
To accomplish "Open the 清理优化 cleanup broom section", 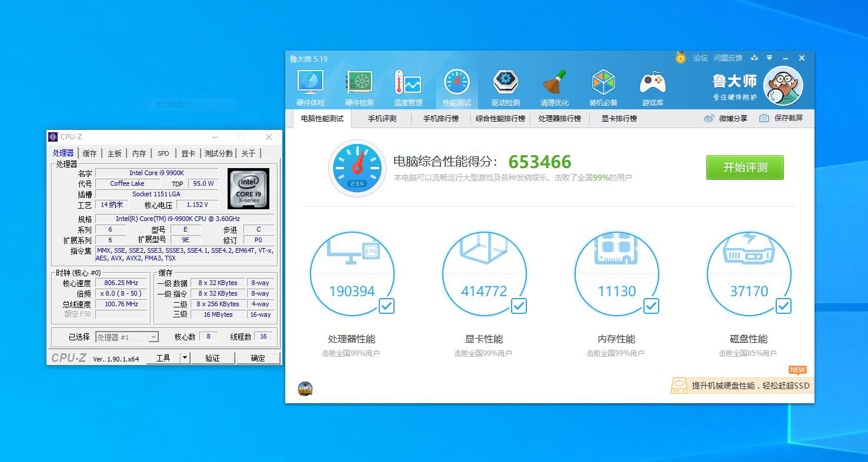I will point(555,89).
